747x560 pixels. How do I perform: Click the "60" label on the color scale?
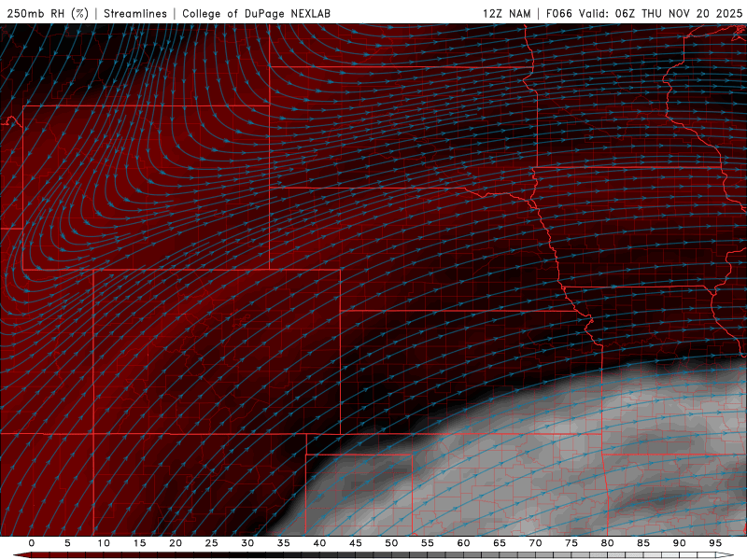[463, 543]
